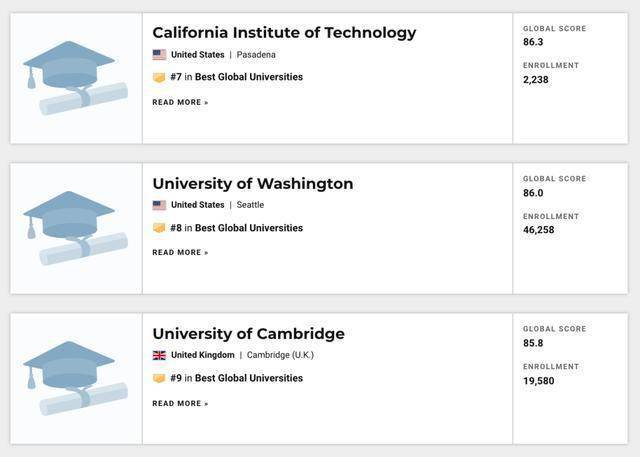Click the ranking badge icon beside #8
This screenshot has width=640, height=457.
tap(159, 228)
